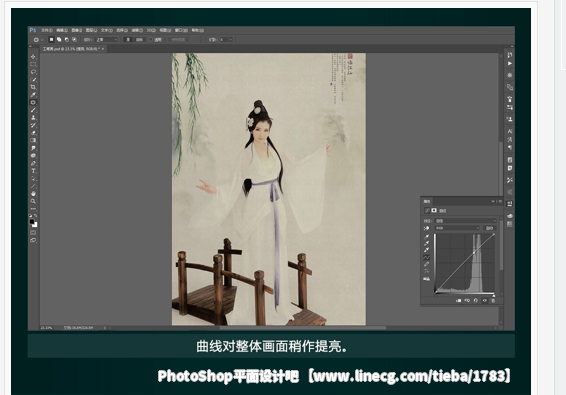Image resolution: width=566 pixels, height=395 pixels.
Task: Open the Creative Cloud Libraries panel icon
Action: [x=509, y=216]
